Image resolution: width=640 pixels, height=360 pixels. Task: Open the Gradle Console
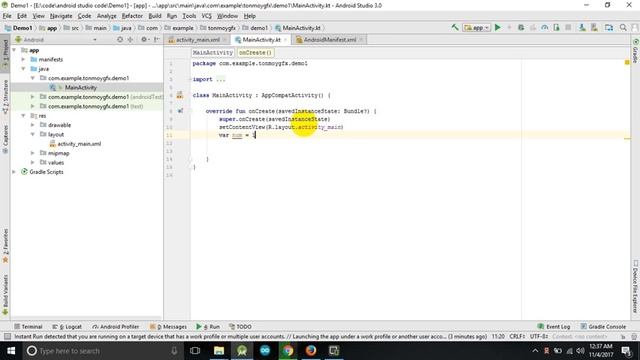603,327
